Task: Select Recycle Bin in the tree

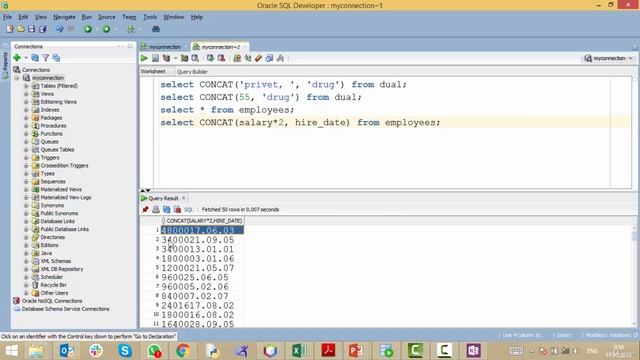Action: (x=53, y=285)
